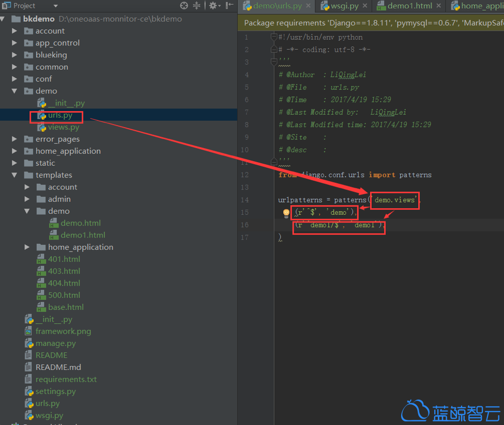Close the demo\urls.py tab
Viewport: 504px width, 425px height.
tap(308, 6)
